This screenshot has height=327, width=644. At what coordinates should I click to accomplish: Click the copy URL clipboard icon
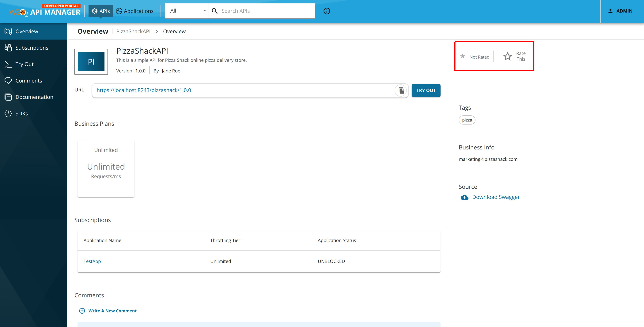pos(401,90)
